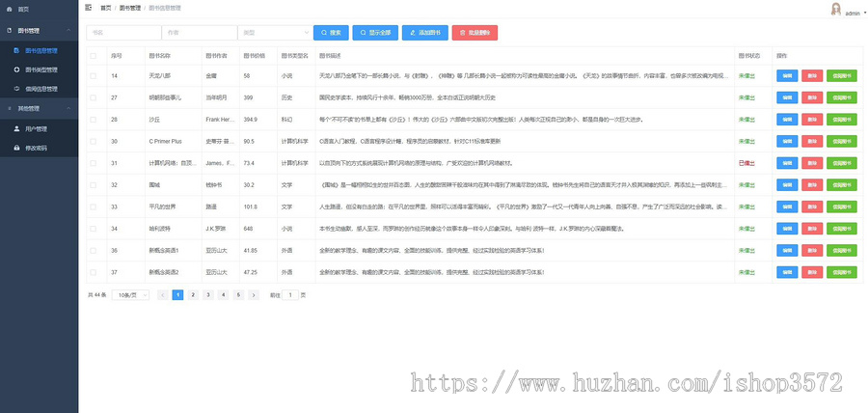Click the current page 1 button

point(177,295)
